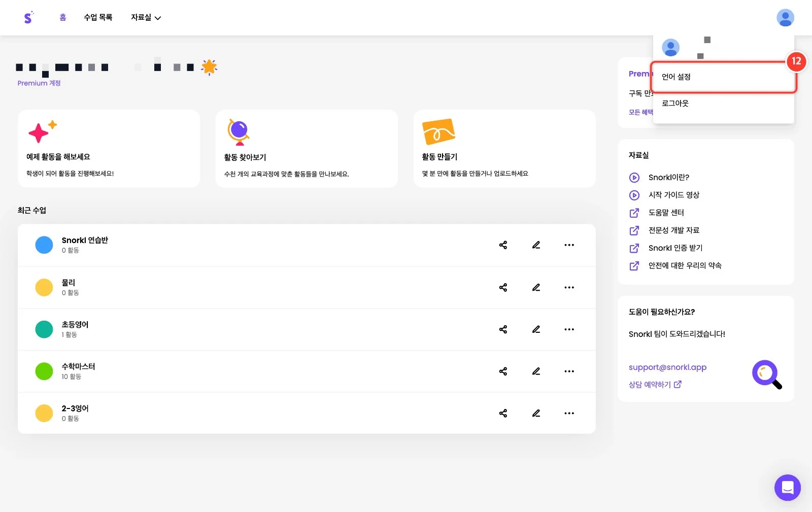812x512 pixels.
Task: Select 언어 설정 from profile menu
Action: 723,77
